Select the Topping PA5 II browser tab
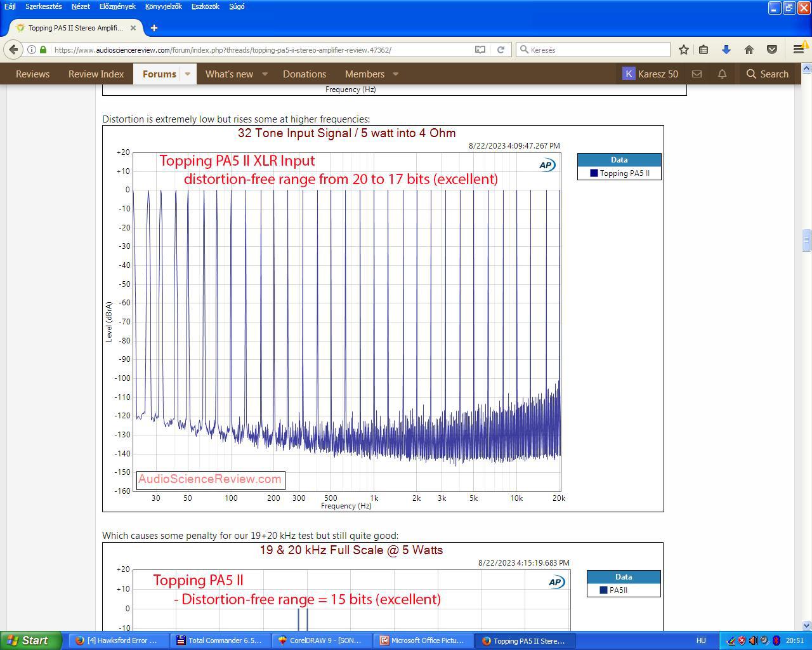The width and height of the screenshot is (812, 650). tap(76, 28)
